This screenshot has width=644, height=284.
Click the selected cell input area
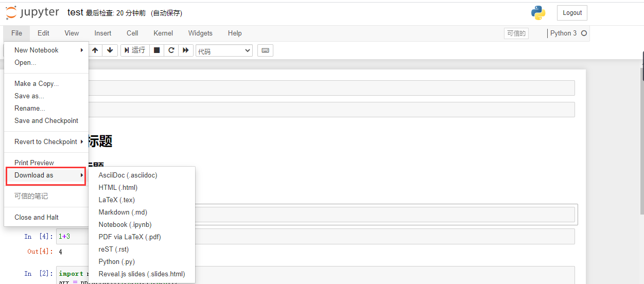385,215
